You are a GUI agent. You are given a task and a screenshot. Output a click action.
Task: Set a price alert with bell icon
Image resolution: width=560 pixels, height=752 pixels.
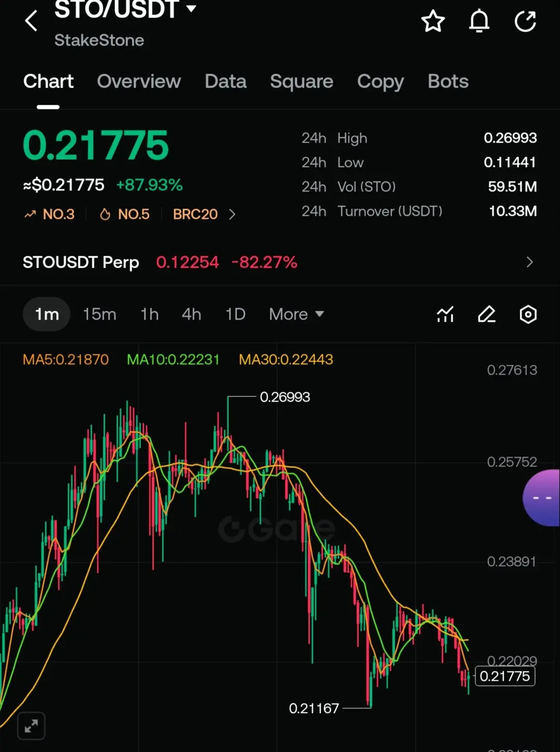(x=479, y=21)
